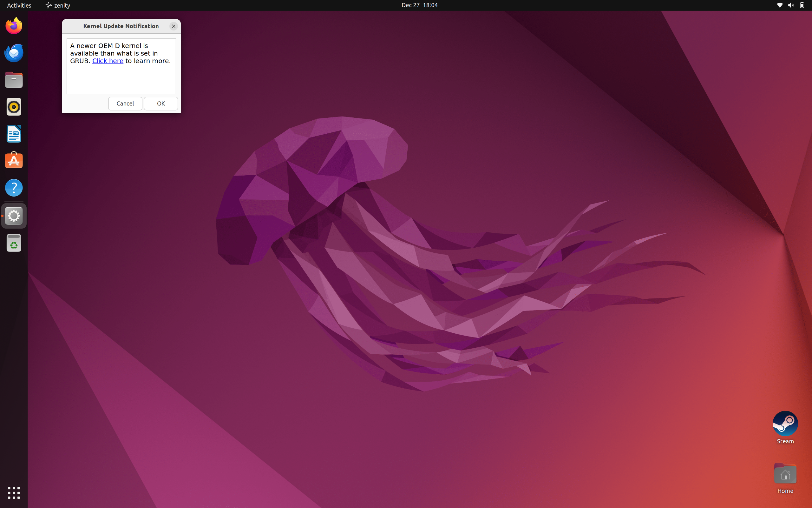Open the clock showing Dec 27 18:04
This screenshot has height=508, width=812.
419,5
